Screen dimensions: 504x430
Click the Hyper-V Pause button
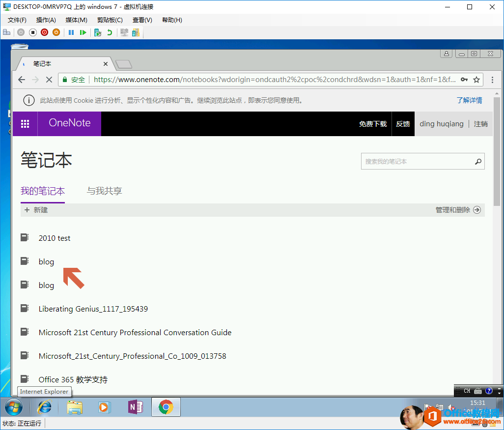71,32
